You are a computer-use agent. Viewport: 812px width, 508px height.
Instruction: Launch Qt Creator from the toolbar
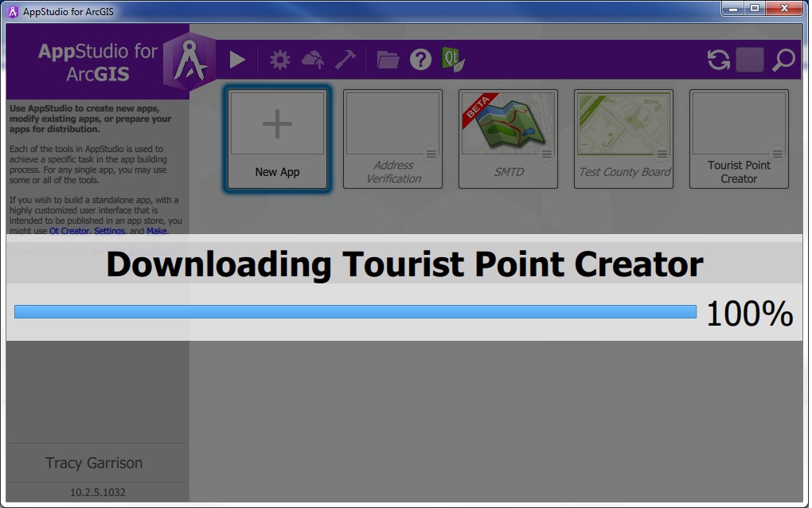click(453, 60)
